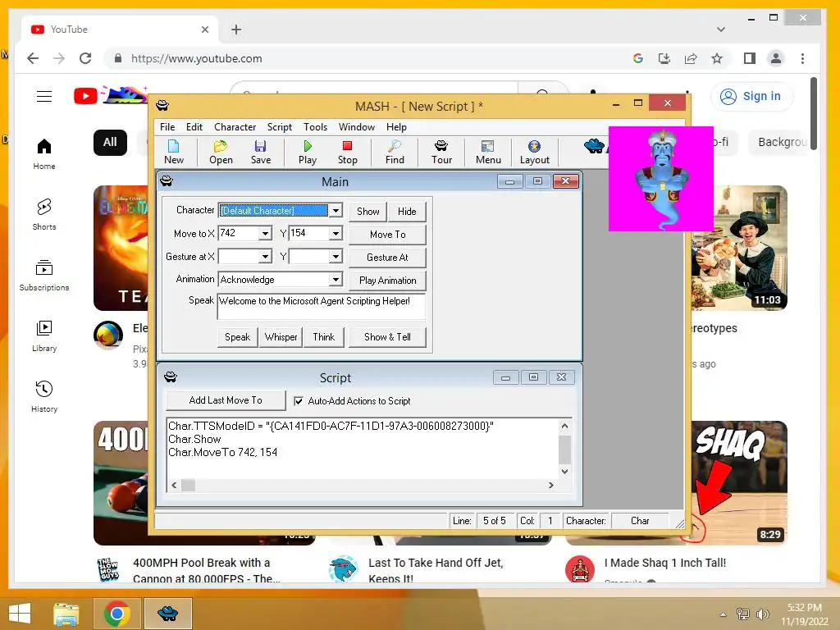The width and height of the screenshot is (840, 630).
Task: Toggle Auto-Add Actions to Script checkbox
Action: [x=299, y=400]
